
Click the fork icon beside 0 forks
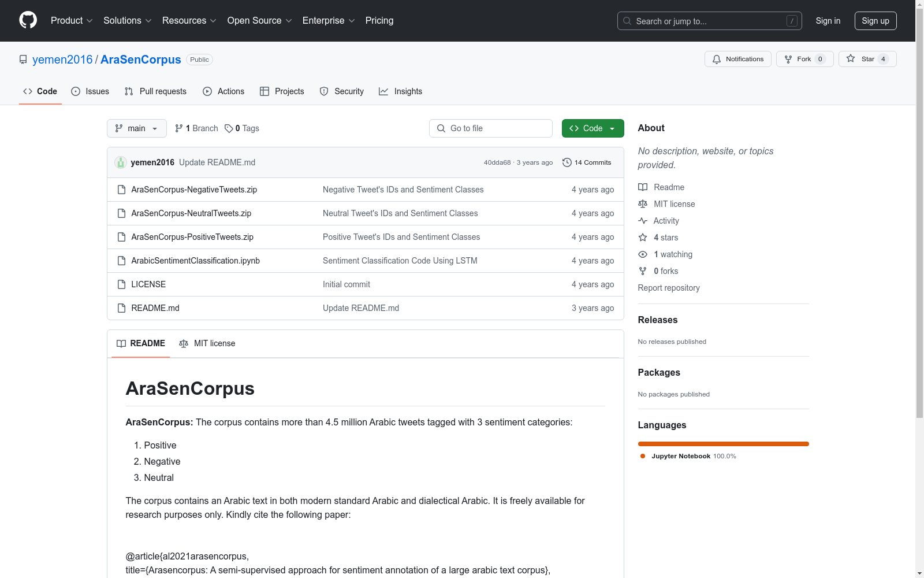pos(643,271)
